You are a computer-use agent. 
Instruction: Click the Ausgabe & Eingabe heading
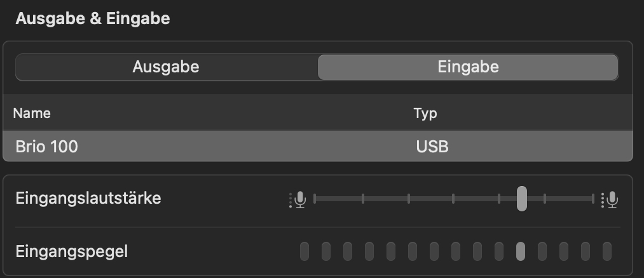click(93, 18)
